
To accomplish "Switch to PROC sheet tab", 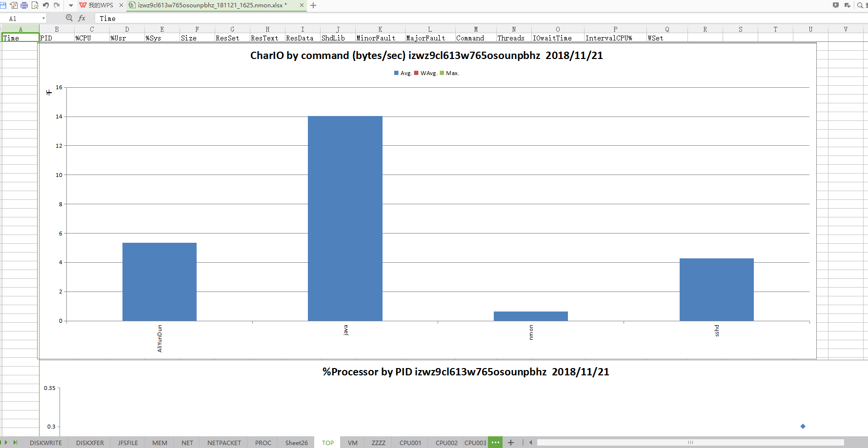I will click(263, 443).
